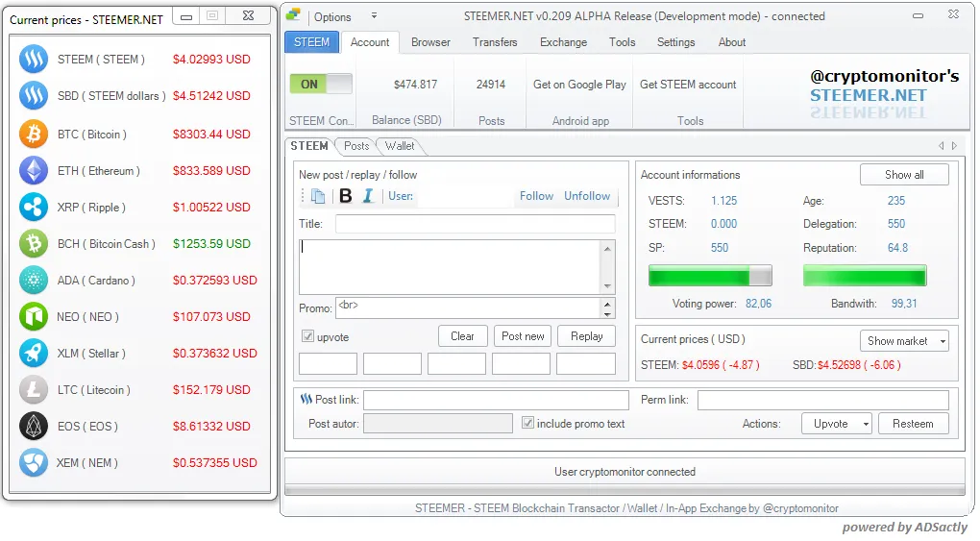The width and height of the screenshot is (980, 541).
Task: Click the Bitcoin BTC orange icon
Action: point(34,134)
